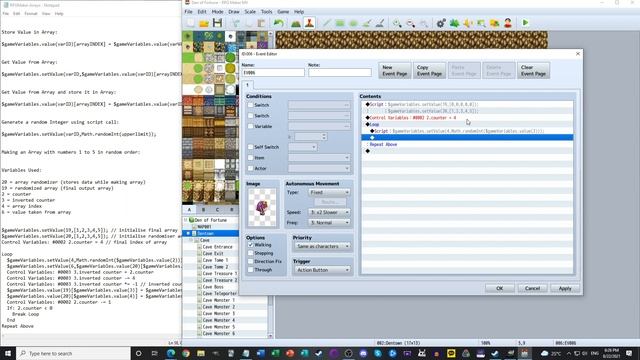Open the Priority dropdown

[x=322, y=246]
